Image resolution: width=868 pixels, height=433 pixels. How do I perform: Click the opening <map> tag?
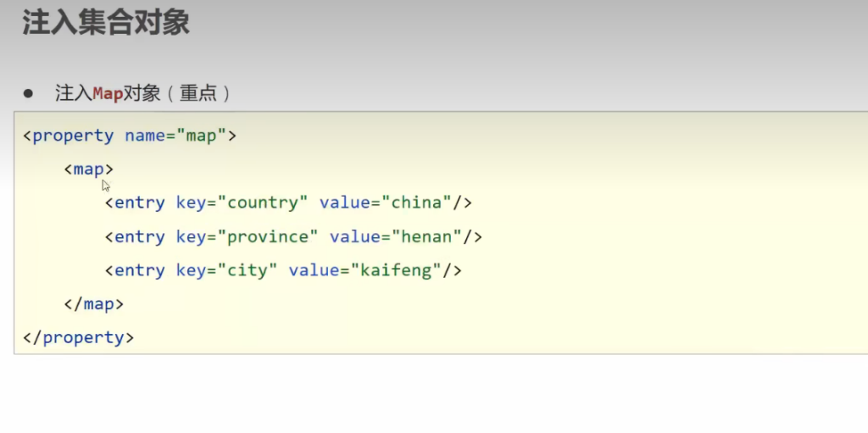tap(88, 169)
